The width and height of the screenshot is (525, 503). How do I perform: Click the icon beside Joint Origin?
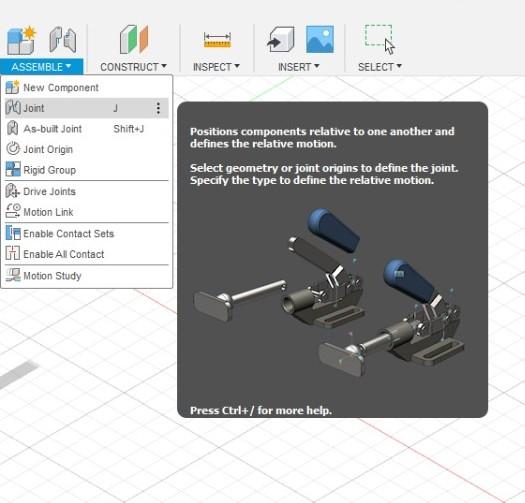(13, 149)
